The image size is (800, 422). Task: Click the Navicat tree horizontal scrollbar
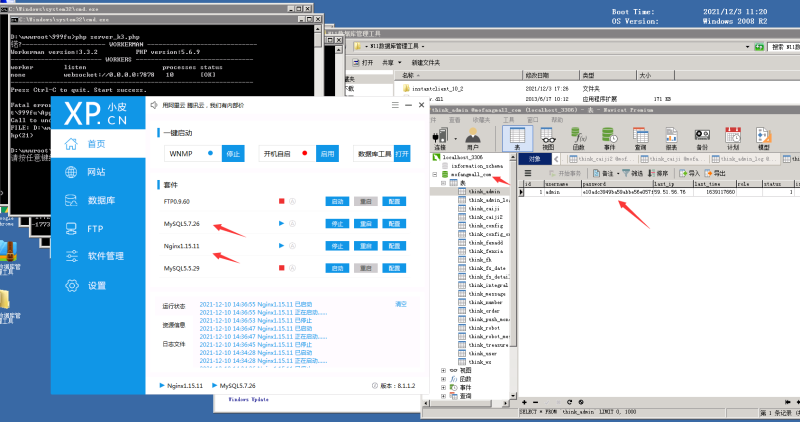(464, 403)
